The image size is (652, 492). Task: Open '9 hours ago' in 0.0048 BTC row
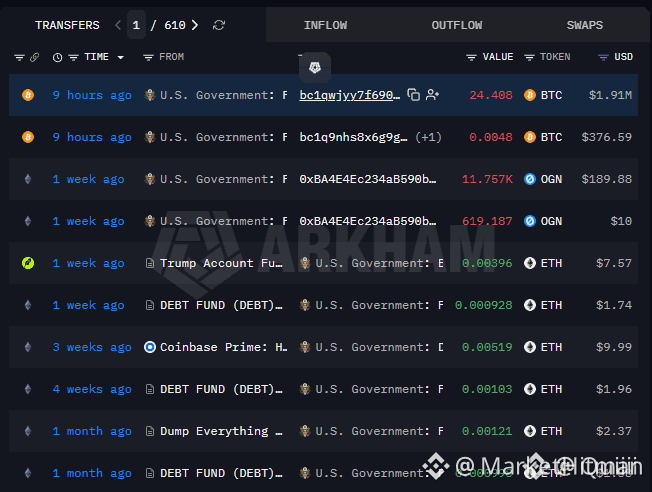tap(92, 137)
